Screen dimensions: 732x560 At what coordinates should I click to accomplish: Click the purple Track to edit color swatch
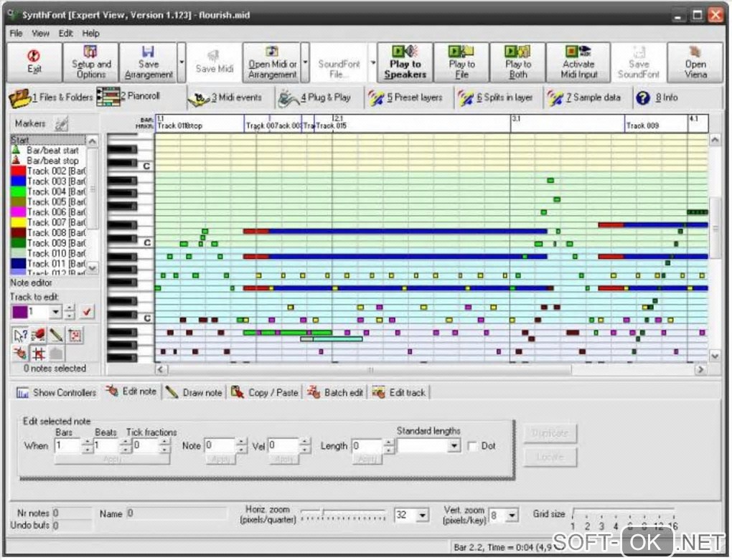(x=19, y=312)
